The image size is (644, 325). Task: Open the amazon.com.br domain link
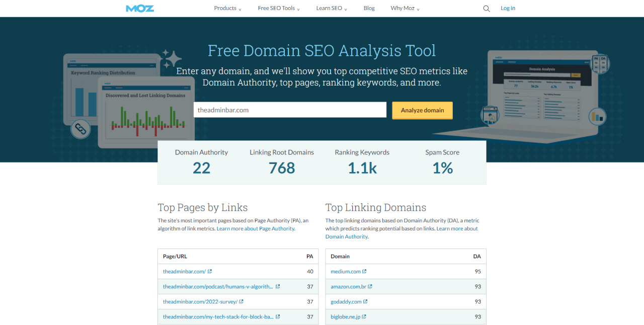349,286
